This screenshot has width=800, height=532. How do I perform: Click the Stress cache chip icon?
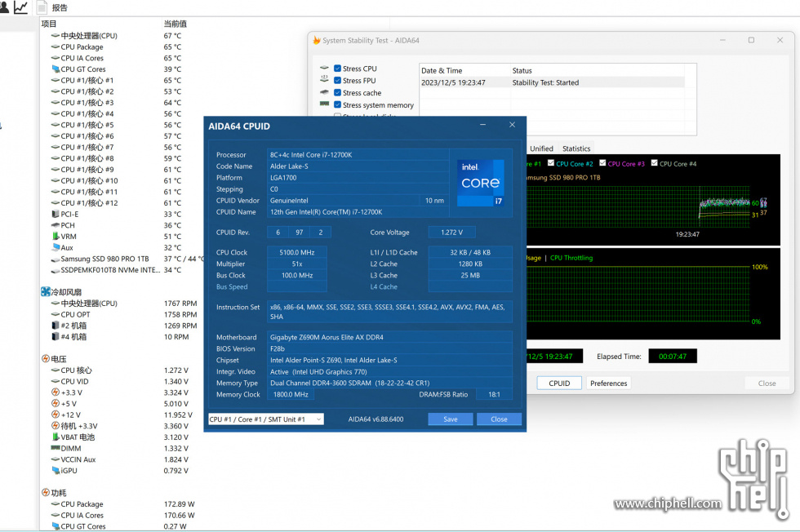[325, 92]
